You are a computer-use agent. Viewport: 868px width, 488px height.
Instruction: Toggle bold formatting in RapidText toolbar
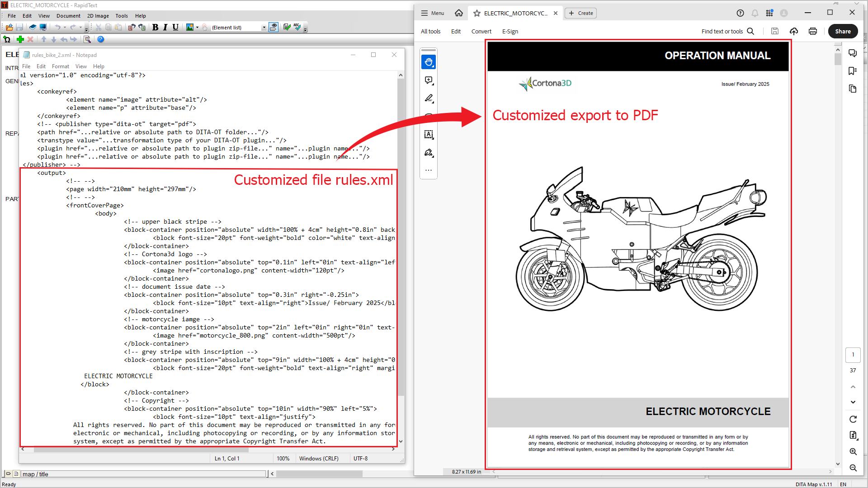coord(155,27)
